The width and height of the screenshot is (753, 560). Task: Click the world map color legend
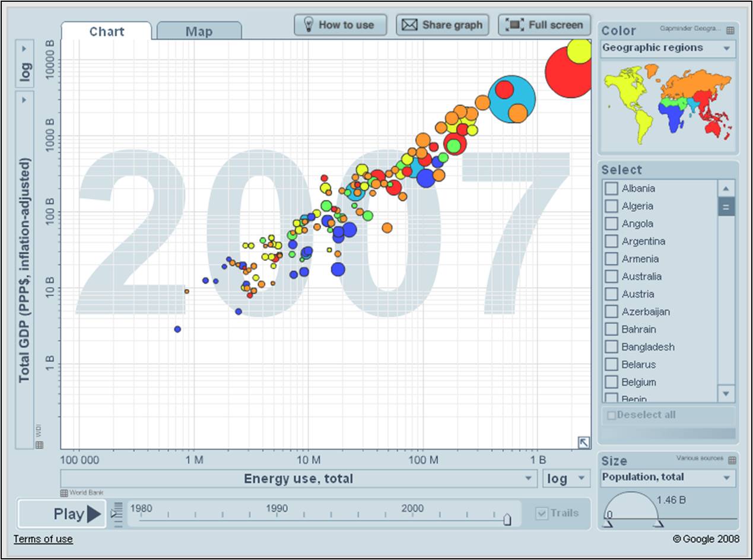click(x=668, y=105)
